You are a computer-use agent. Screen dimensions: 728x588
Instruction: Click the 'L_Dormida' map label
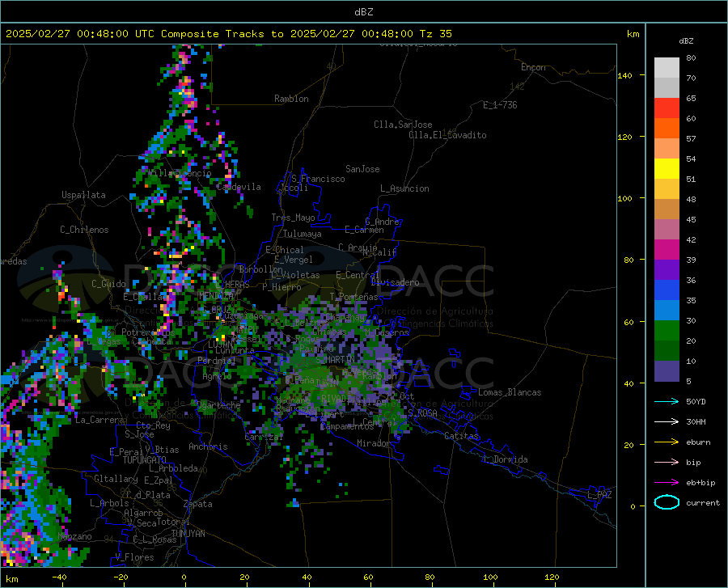(505, 459)
